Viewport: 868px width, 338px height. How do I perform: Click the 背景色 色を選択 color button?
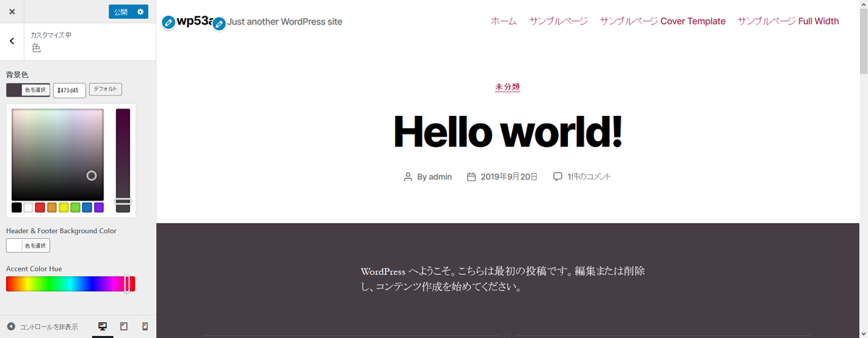pyautogui.click(x=28, y=90)
